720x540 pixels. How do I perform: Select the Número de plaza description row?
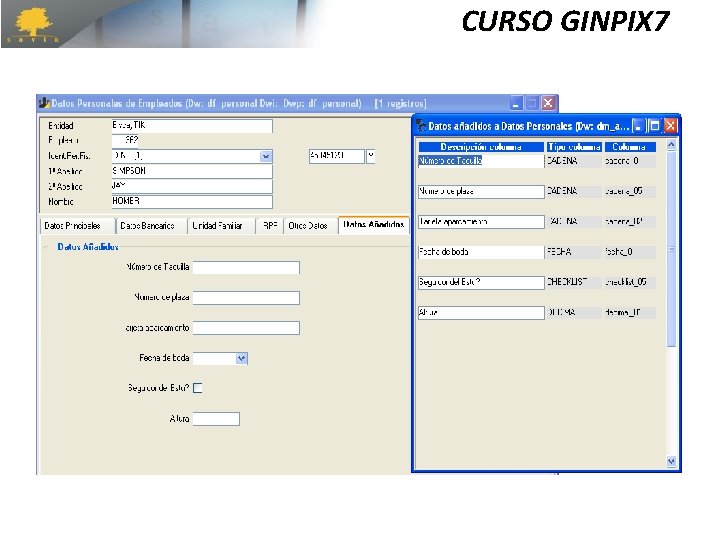pyautogui.click(x=481, y=191)
